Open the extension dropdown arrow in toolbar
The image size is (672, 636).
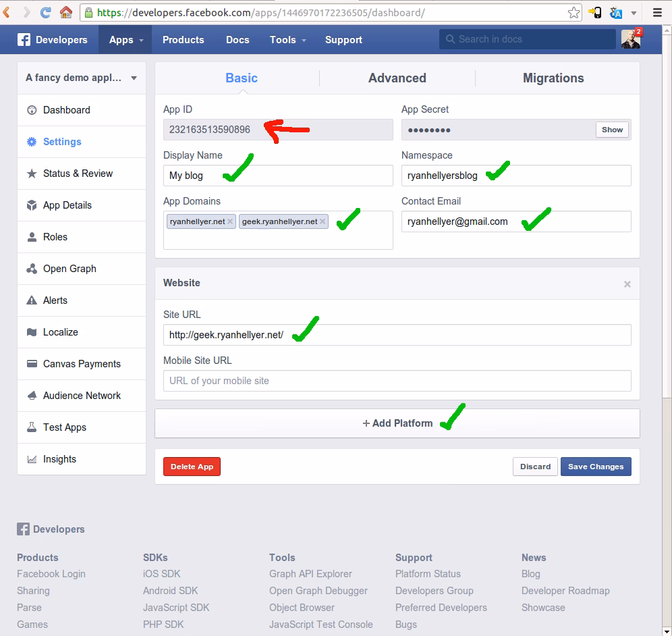[x=634, y=13]
